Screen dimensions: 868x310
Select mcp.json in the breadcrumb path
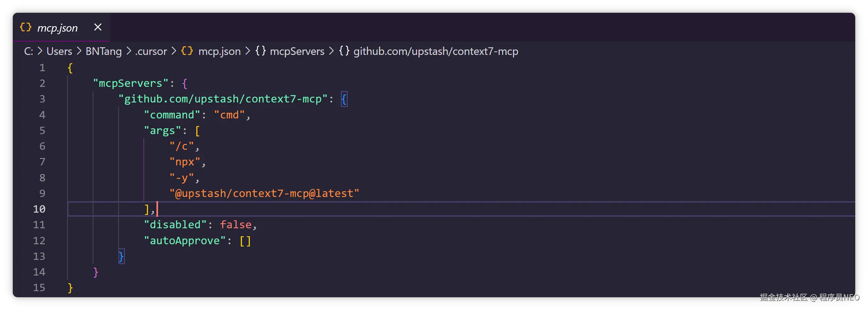[x=219, y=51]
